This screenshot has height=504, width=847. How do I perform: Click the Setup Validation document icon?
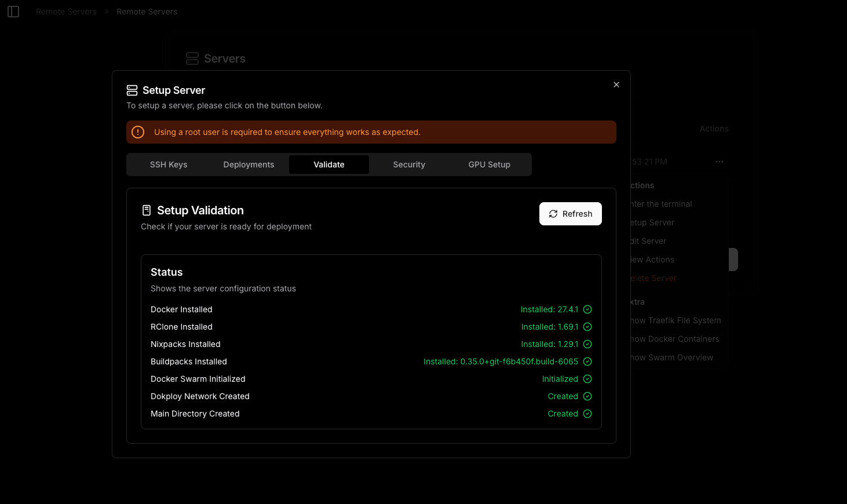[x=147, y=210]
